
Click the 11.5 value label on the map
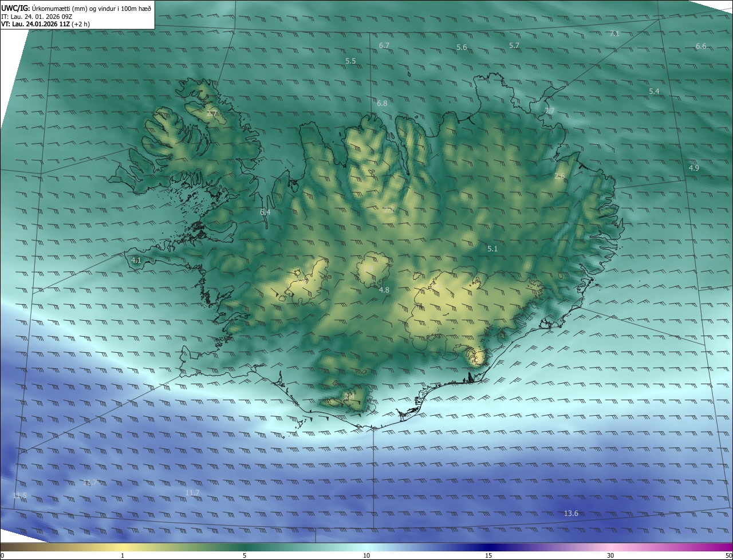(x=19, y=495)
